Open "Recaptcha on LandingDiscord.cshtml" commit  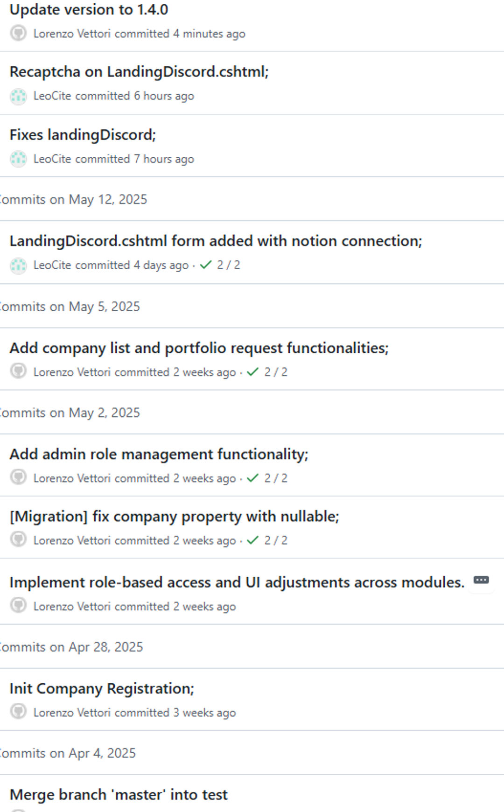(139, 72)
